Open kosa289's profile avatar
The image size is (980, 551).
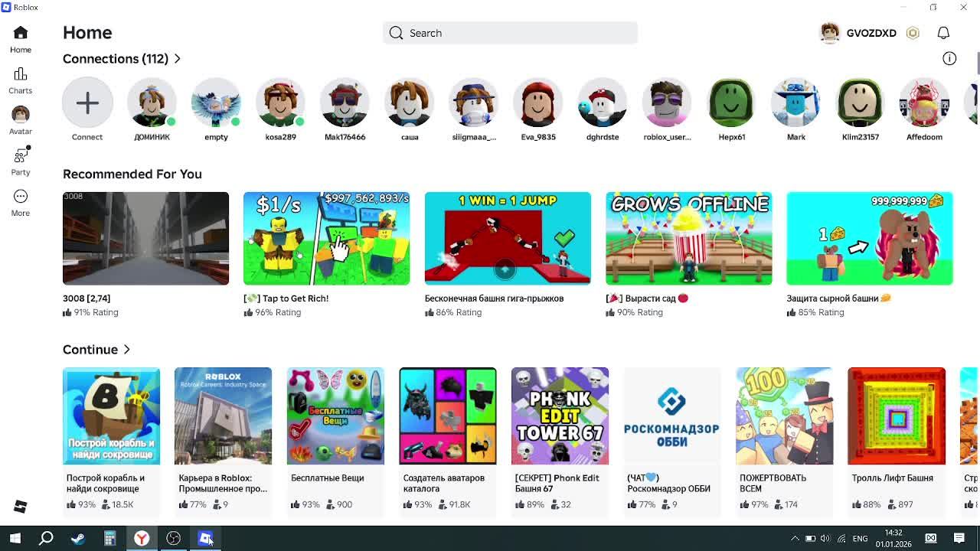(x=280, y=103)
